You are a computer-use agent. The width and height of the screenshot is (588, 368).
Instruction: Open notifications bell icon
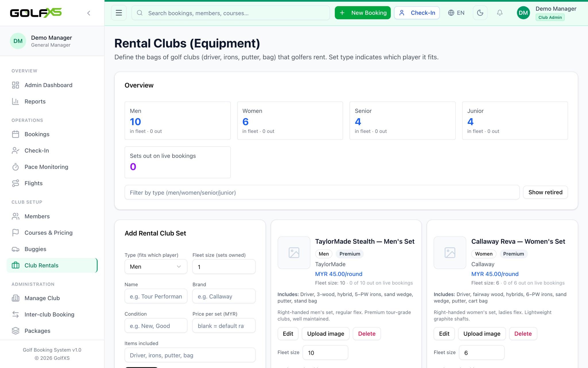500,13
